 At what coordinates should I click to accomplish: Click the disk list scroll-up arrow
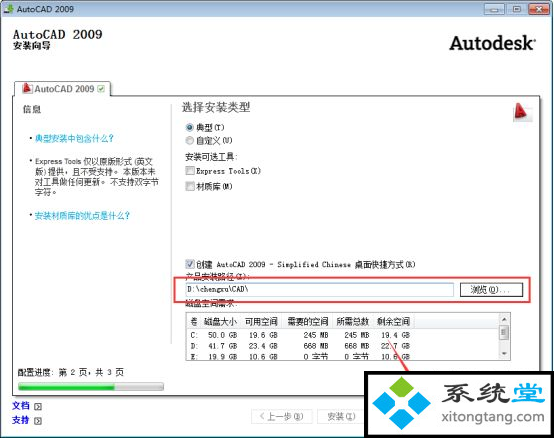[x=504, y=319]
